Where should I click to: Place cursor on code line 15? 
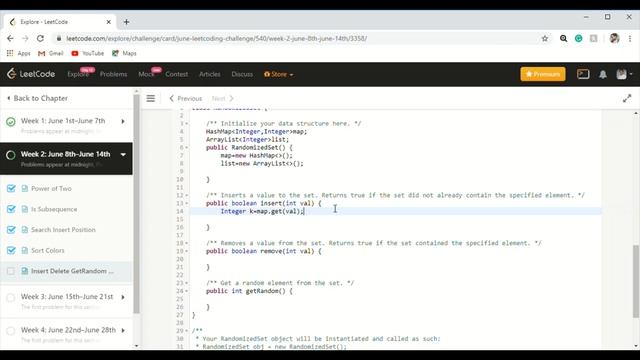coord(395,219)
